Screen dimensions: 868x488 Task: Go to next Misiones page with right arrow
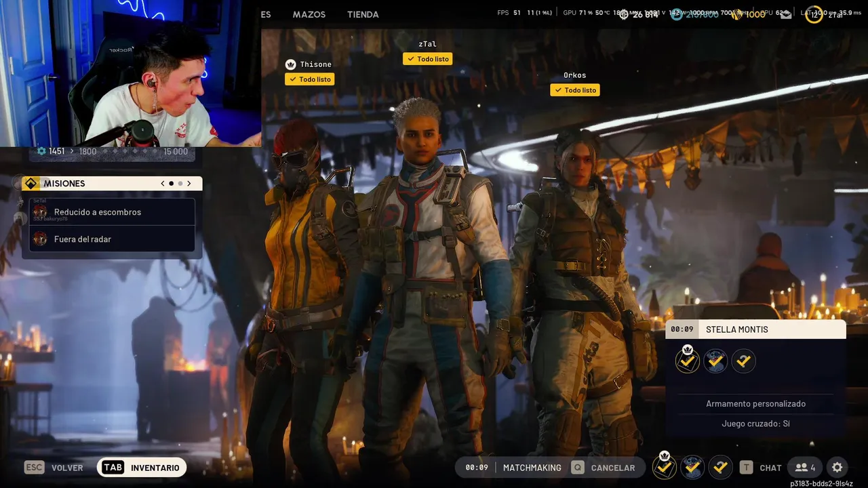(x=189, y=184)
